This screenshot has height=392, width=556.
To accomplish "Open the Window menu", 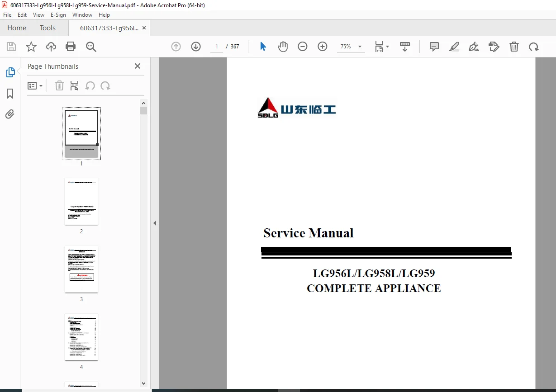I will [82, 15].
